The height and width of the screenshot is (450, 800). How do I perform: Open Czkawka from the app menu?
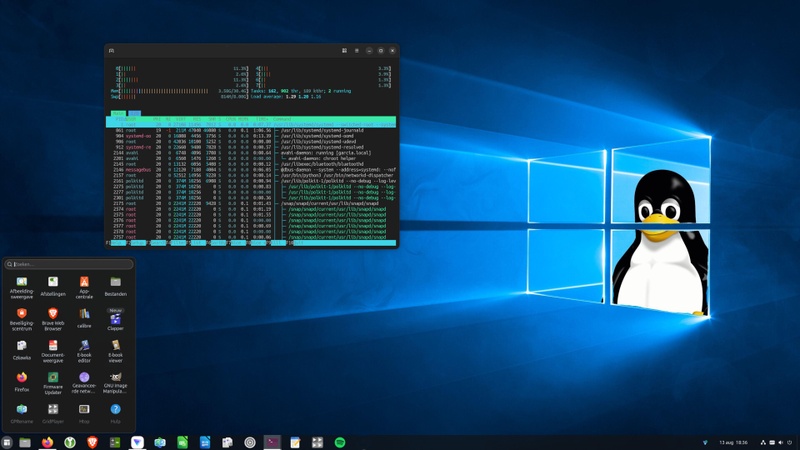(21, 351)
